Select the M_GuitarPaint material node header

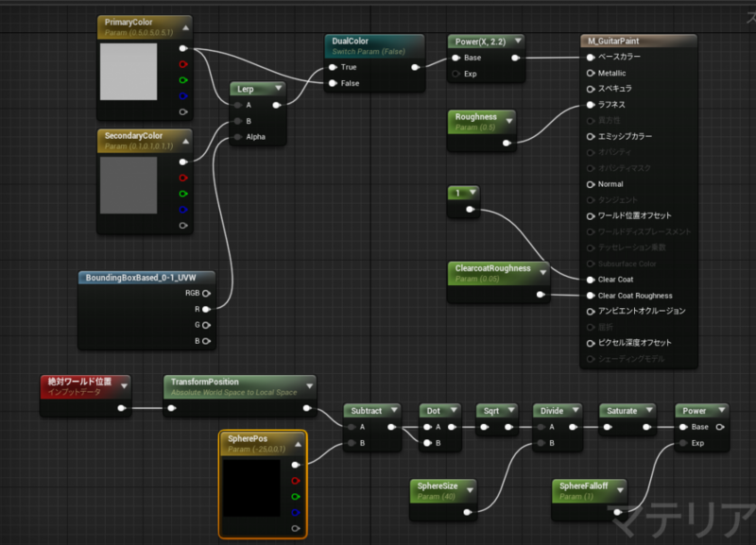[639, 41]
